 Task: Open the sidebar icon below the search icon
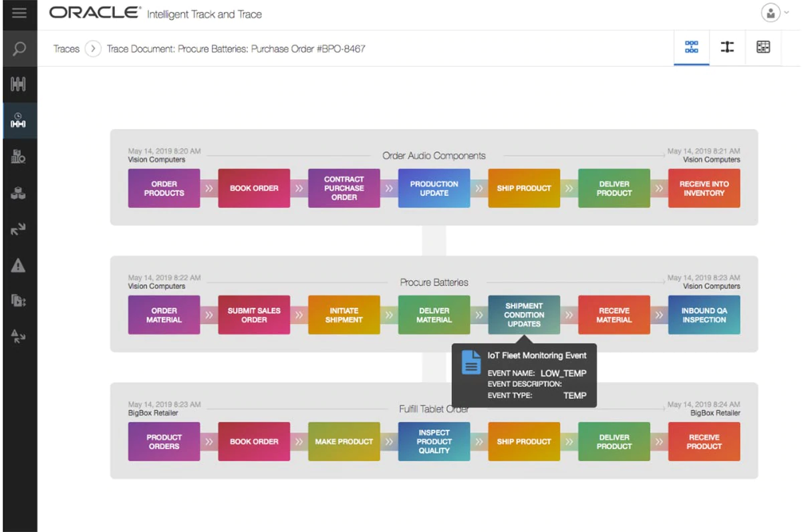[19, 85]
